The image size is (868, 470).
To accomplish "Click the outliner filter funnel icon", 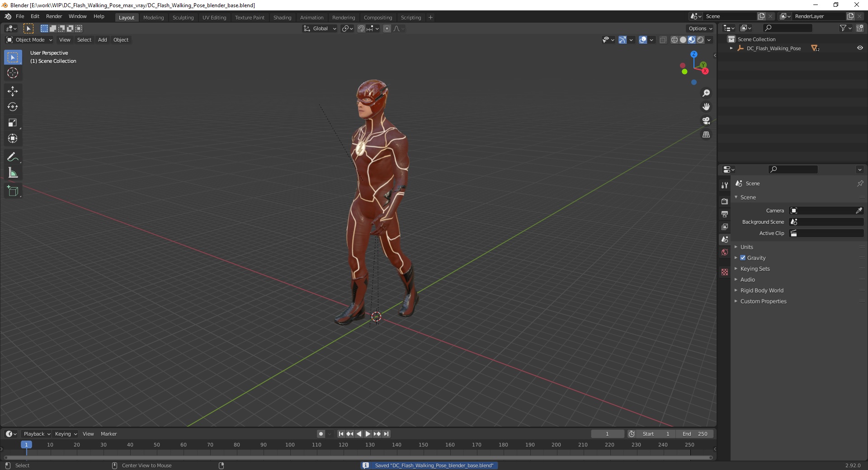I will tap(843, 28).
